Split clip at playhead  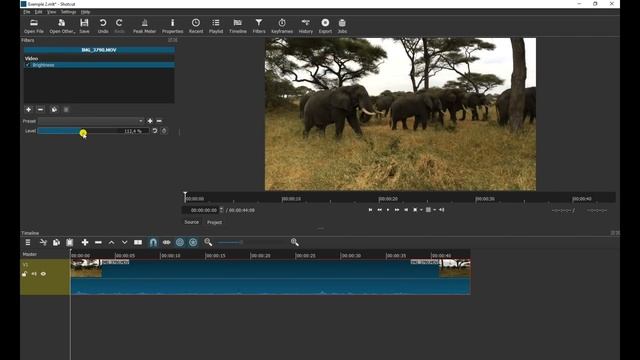138,242
